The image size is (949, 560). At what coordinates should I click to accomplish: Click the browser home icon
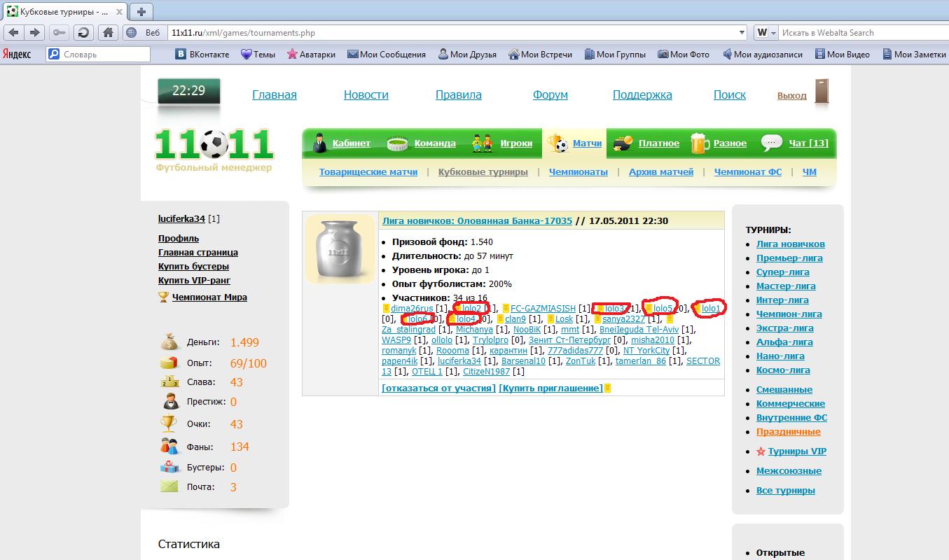click(x=107, y=33)
